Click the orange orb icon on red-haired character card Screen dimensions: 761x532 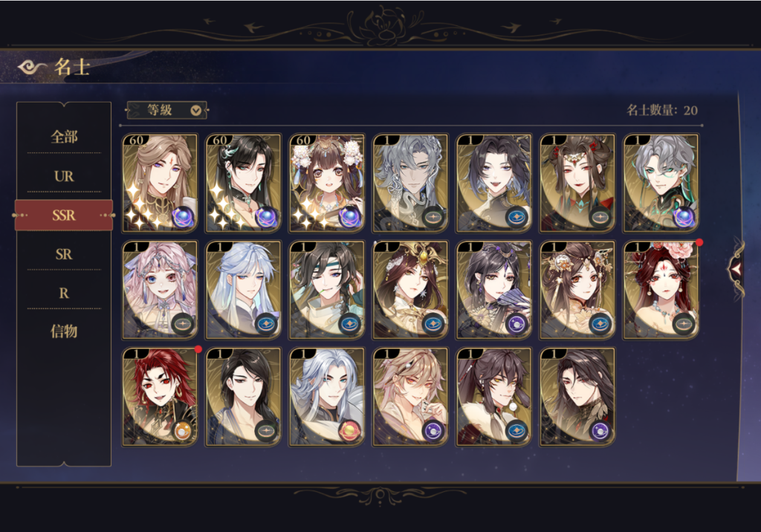click(x=183, y=430)
